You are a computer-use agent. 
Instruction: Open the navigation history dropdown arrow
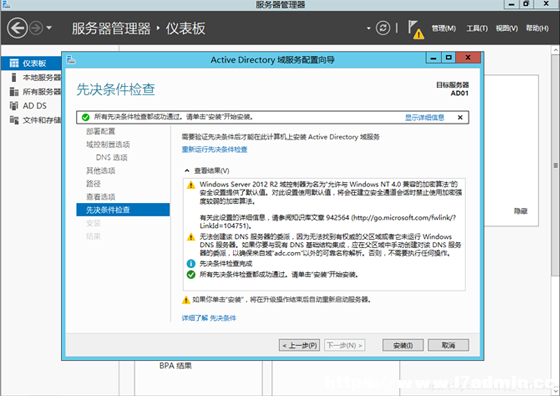click(49, 28)
